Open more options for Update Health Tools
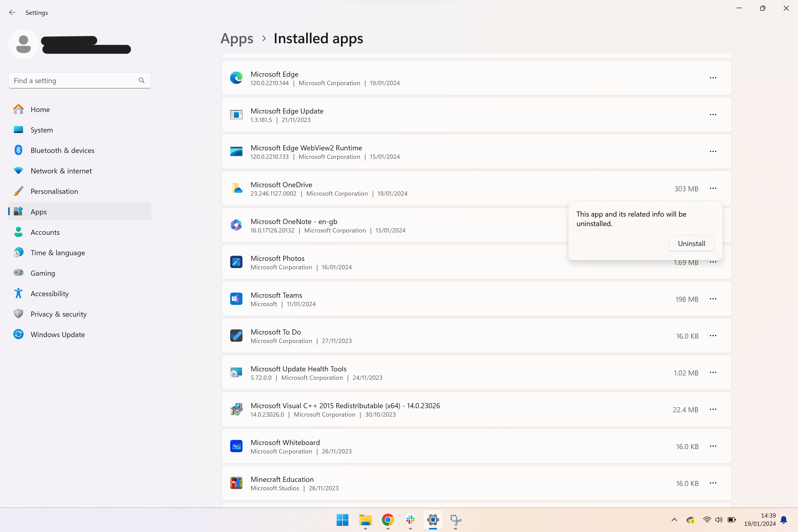This screenshot has height=532, width=798. (x=713, y=373)
